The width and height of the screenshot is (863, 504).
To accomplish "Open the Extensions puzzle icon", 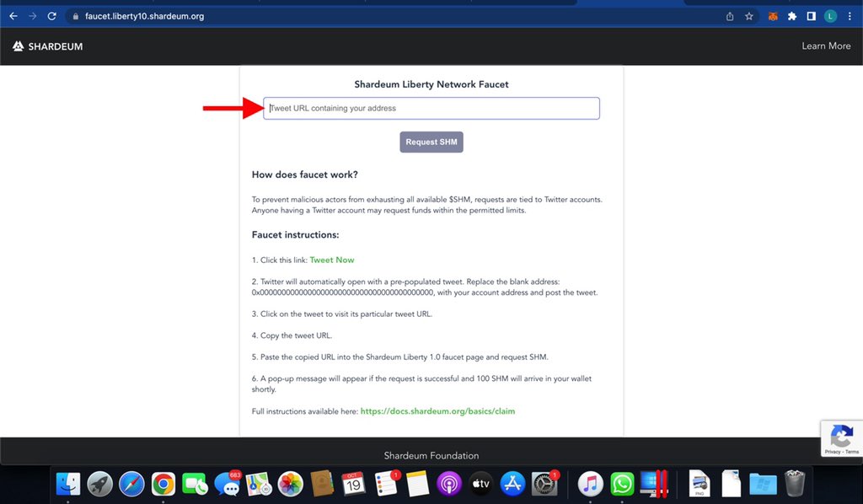I will coord(792,17).
